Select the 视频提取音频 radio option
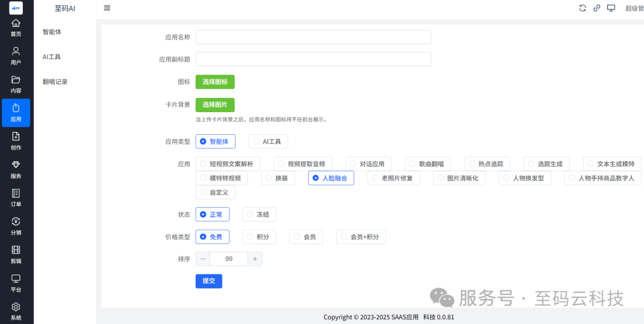The width and height of the screenshot is (644, 324). click(x=303, y=164)
